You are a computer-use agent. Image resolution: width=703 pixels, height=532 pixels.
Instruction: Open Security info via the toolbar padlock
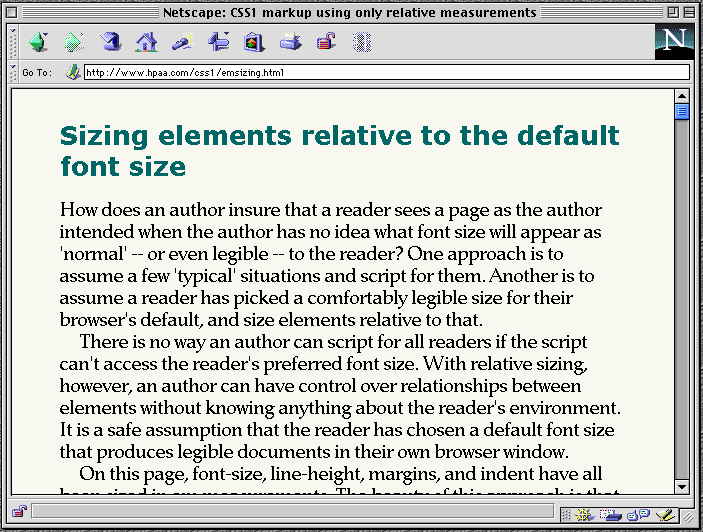click(x=326, y=42)
